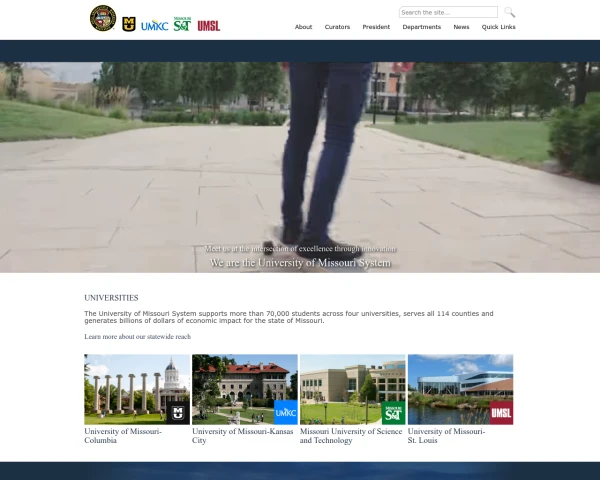Screen dimensions: 600x480
Task: Open the MU Columbia logo in header
Action: pos(129,24)
